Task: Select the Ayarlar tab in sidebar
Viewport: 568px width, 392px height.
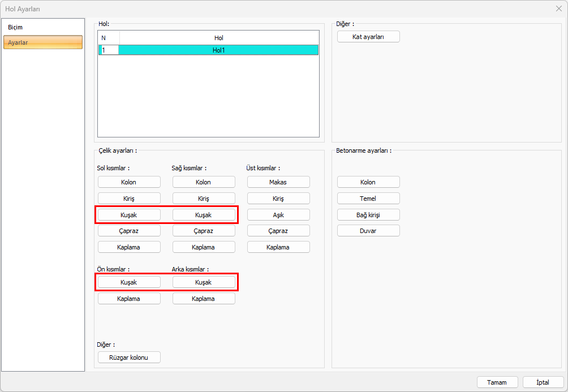Action: [x=42, y=42]
